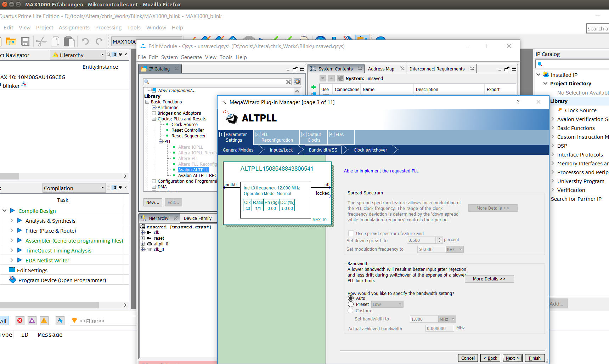Expand the EDA Netlist Writer chevron

click(x=12, y=260)
